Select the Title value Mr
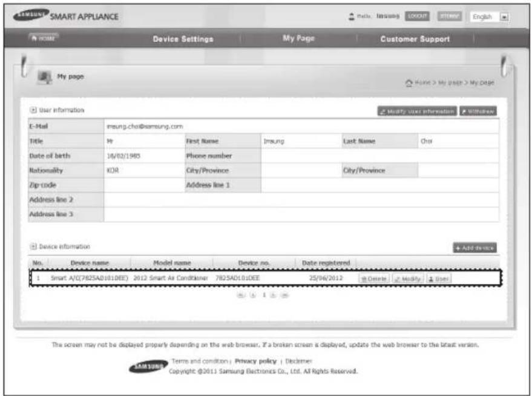The height and width of the screenshot is (396, 532). click(x=110, y=141)
